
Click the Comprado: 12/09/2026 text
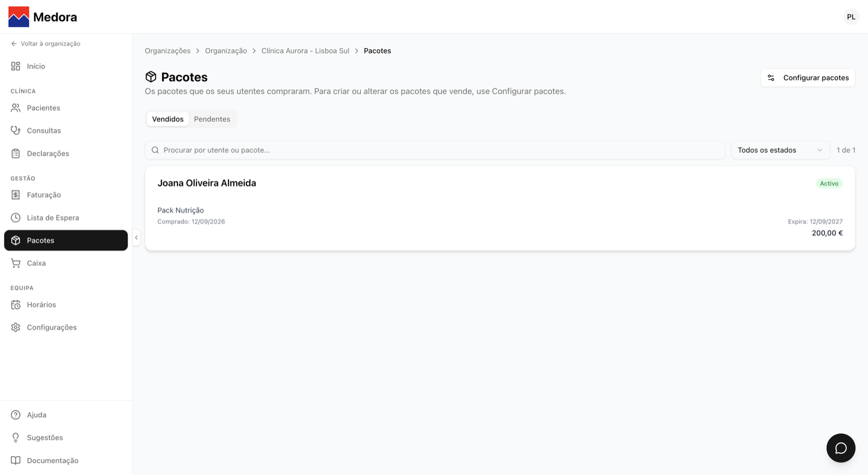(x=191, y=221)
